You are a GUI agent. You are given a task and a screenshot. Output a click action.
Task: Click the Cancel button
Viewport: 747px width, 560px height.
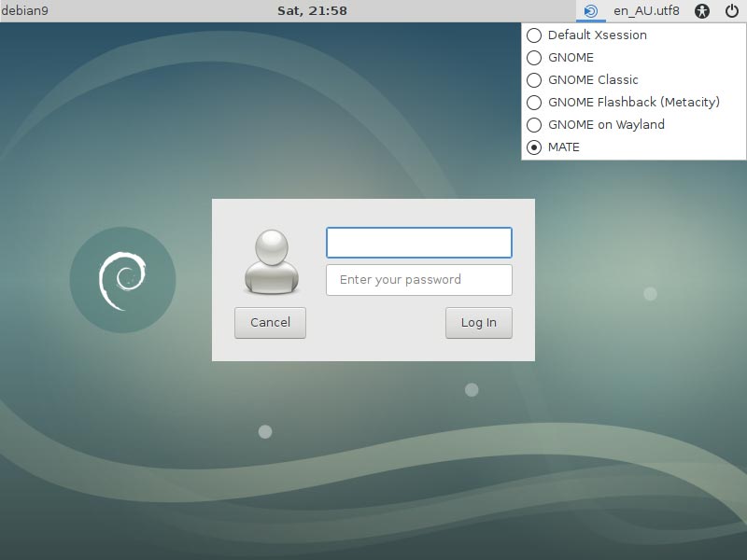point(270,323)
